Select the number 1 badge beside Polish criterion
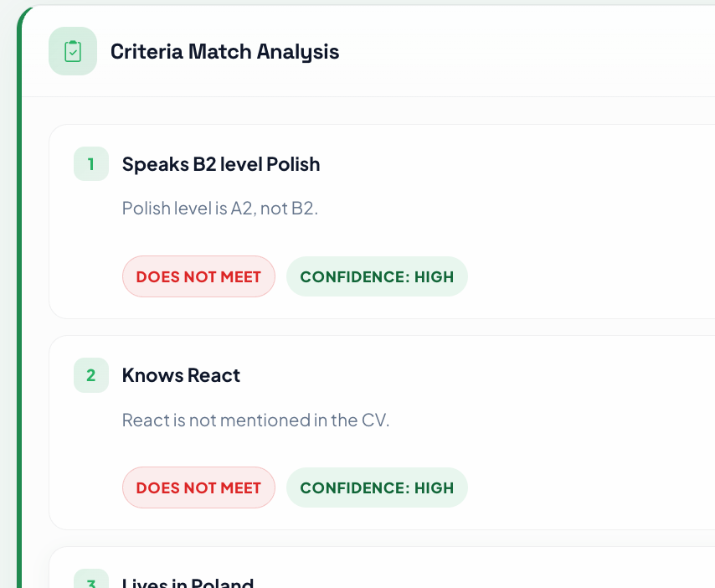Image resolution: width=715 pixels, height=588 pixels. pyautogui.click(x=90, y=164)
